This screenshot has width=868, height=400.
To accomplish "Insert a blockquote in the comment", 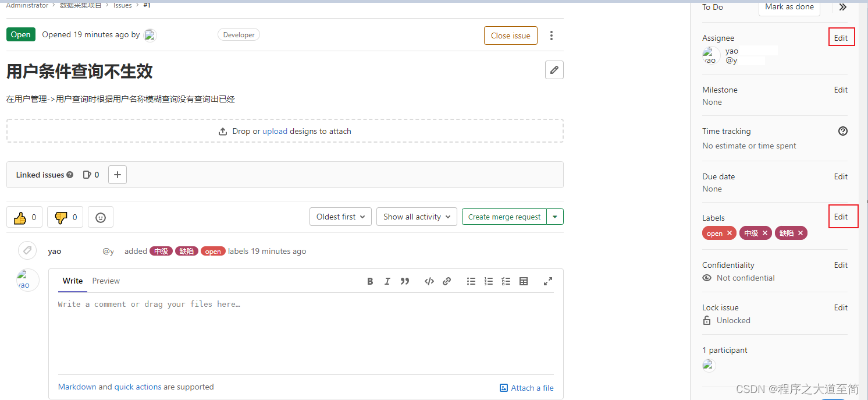I will pos(405,281).
